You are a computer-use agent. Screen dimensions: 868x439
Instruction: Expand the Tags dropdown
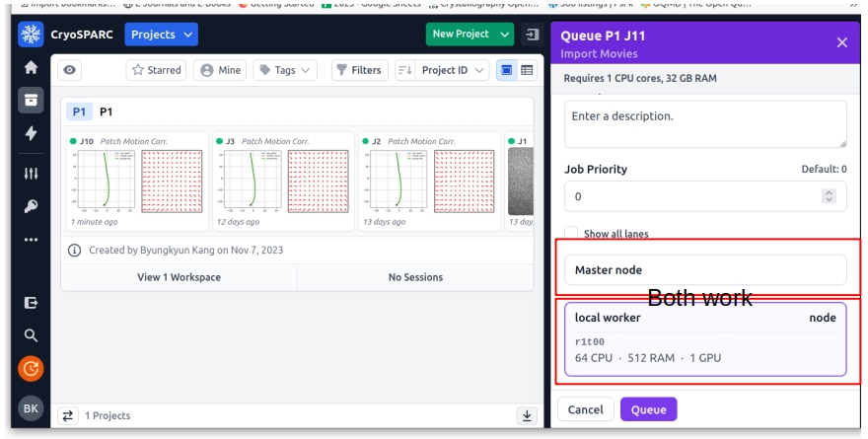click(285, 70)
